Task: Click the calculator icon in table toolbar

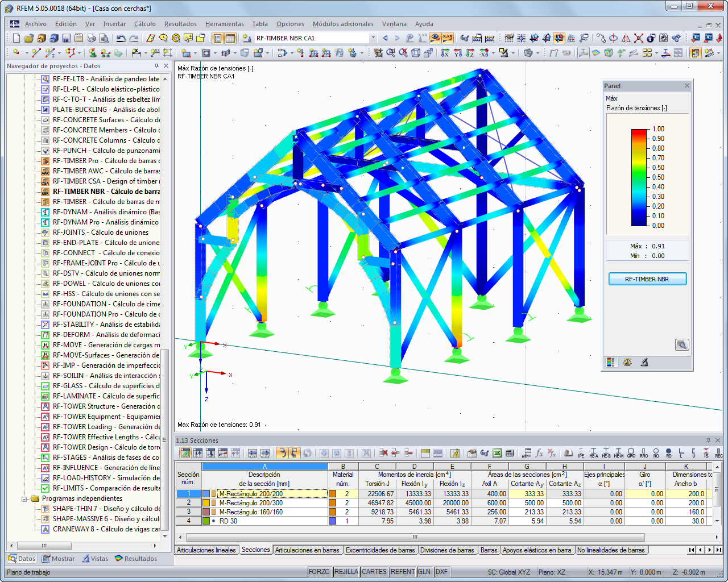Action: coord(510,453)
